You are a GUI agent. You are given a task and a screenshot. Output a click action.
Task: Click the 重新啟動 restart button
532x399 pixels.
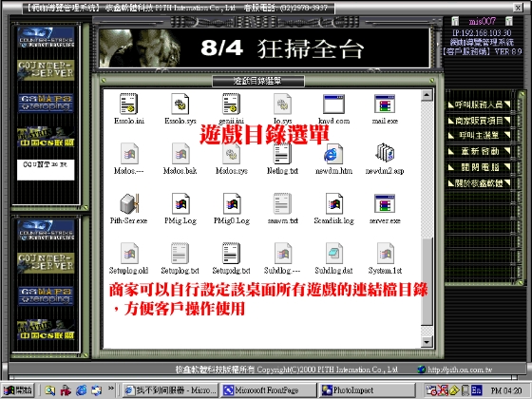479,151
